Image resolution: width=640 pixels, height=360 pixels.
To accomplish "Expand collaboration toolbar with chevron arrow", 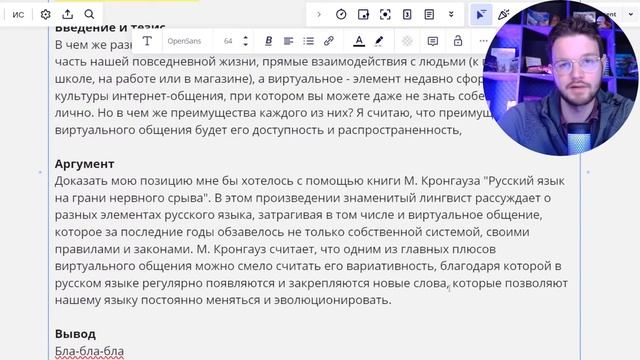I will pyautogui.click(x=319, y=15).
